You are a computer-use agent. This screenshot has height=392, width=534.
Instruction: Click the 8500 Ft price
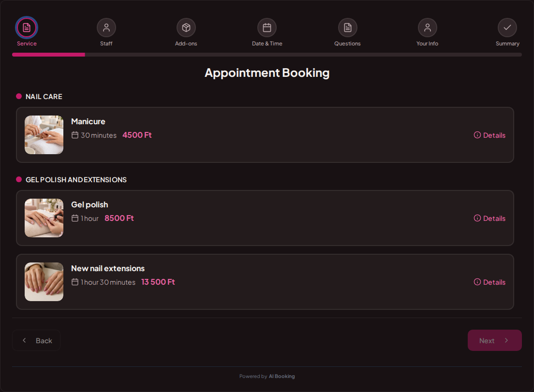pos(119,218)
